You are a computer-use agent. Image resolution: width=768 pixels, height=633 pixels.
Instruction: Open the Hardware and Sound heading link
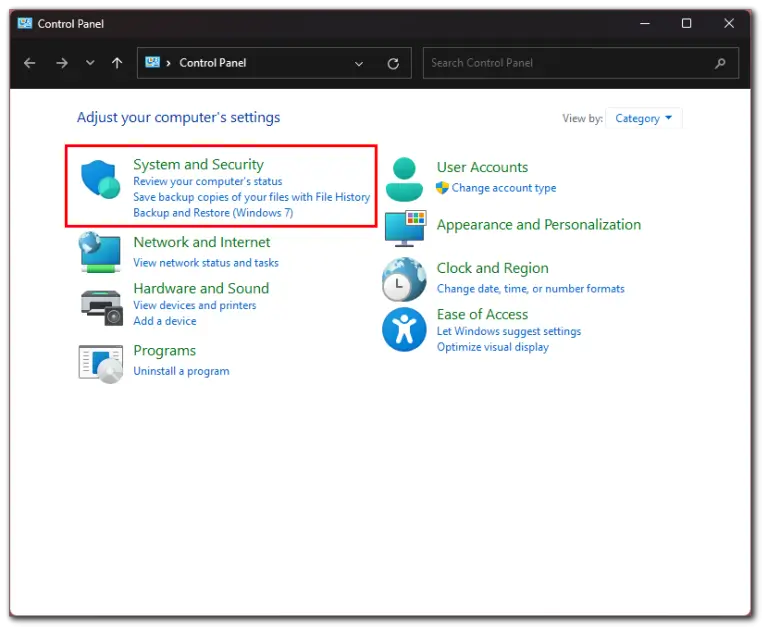[201, 288]
